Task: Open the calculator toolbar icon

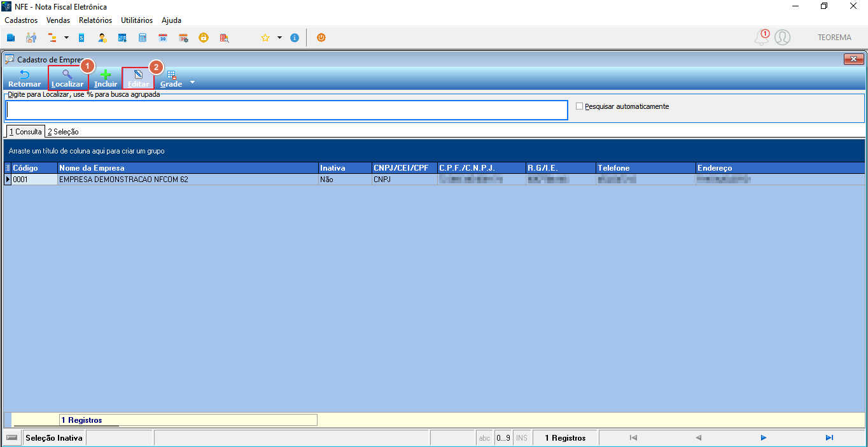Action: pyautogui.click(x=143, y=38)
